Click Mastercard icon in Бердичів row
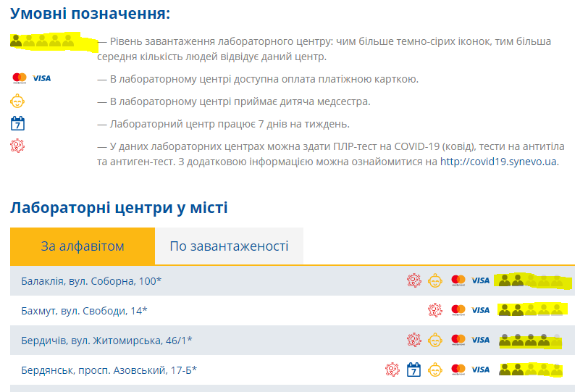588x392 pixels. coord(458,340)
